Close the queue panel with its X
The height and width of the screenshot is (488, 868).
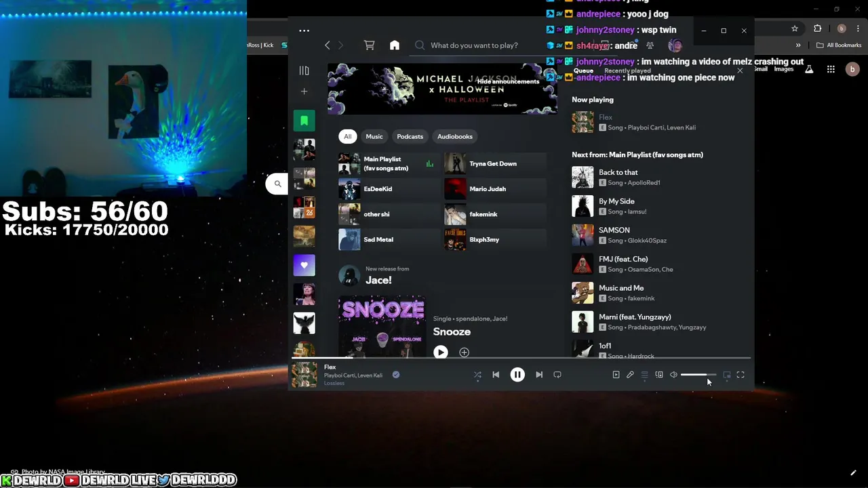click(740, 70)
